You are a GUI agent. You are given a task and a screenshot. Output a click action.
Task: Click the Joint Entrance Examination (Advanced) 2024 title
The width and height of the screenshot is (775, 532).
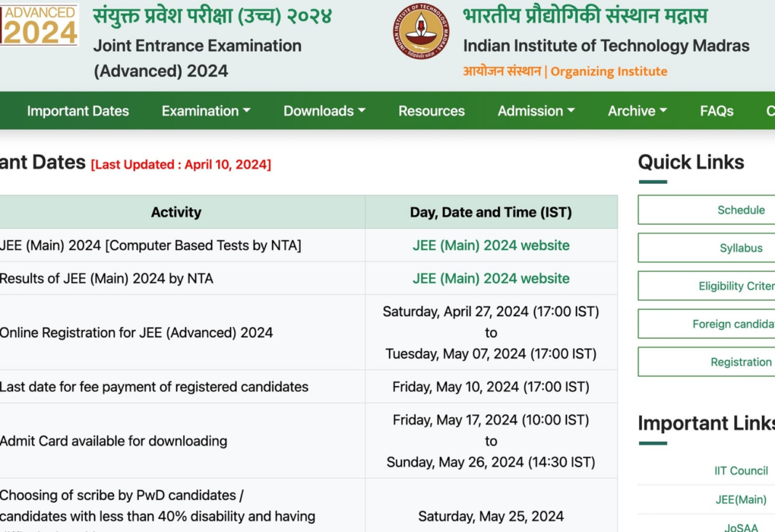[x=197, y=59]
